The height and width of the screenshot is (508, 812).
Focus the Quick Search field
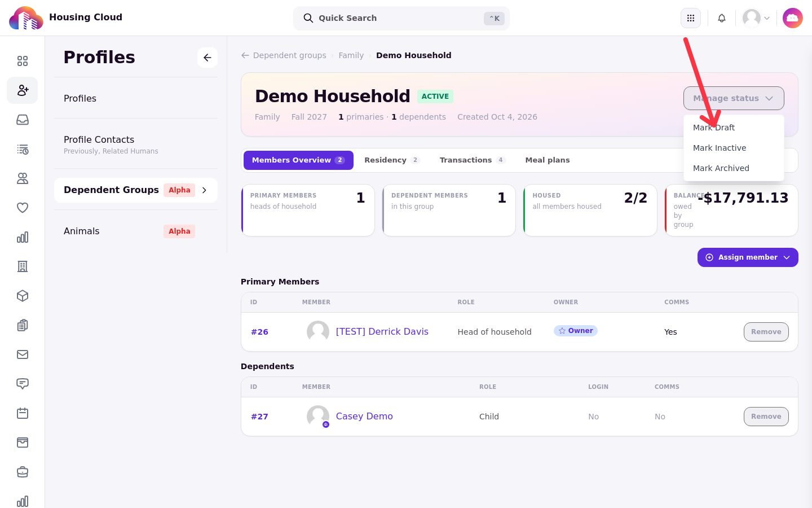(x=401, y=18)
